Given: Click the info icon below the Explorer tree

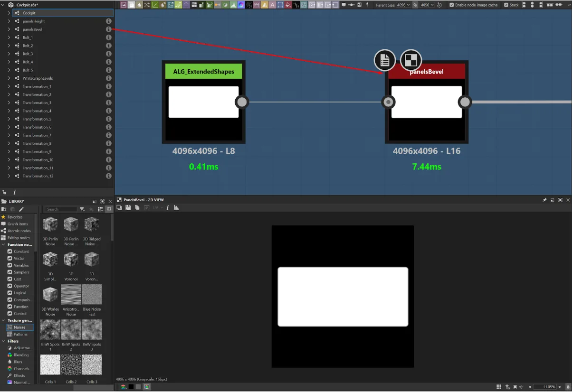Looking at the screenshot, I should point(14,192).
